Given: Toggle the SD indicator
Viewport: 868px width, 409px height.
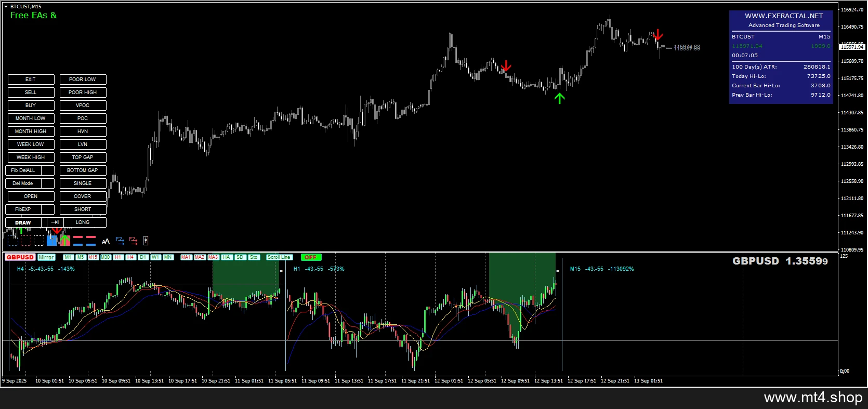Looking at the screenshot, I should click(240, 257).
